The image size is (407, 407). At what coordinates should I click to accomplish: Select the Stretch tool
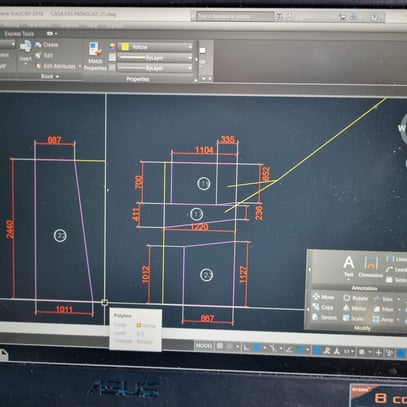coord(324,317)
